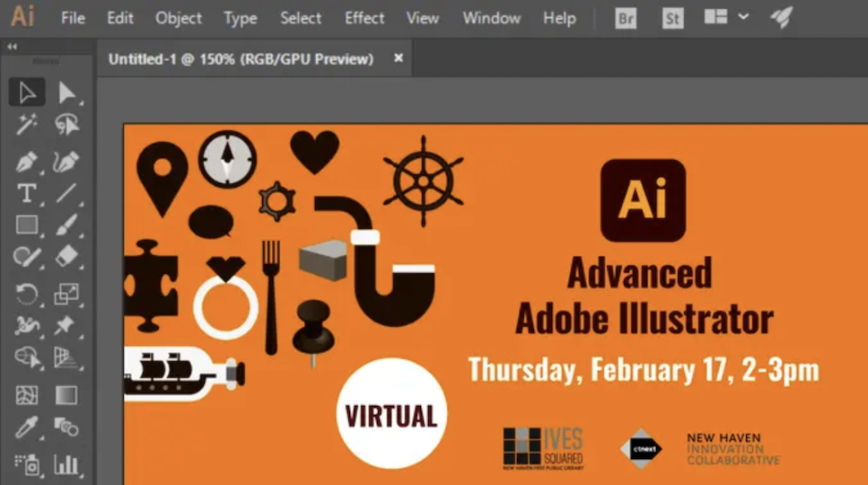Select the Selection tool (black arrow)

(27, 93)
